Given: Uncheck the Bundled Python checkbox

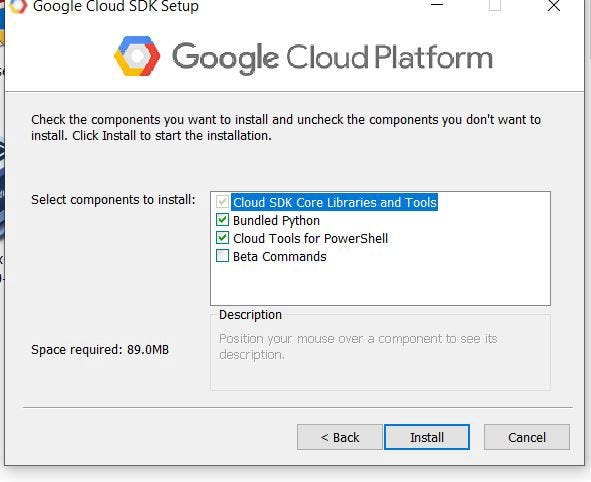Looking at the screenshot, I should [222, 220].
